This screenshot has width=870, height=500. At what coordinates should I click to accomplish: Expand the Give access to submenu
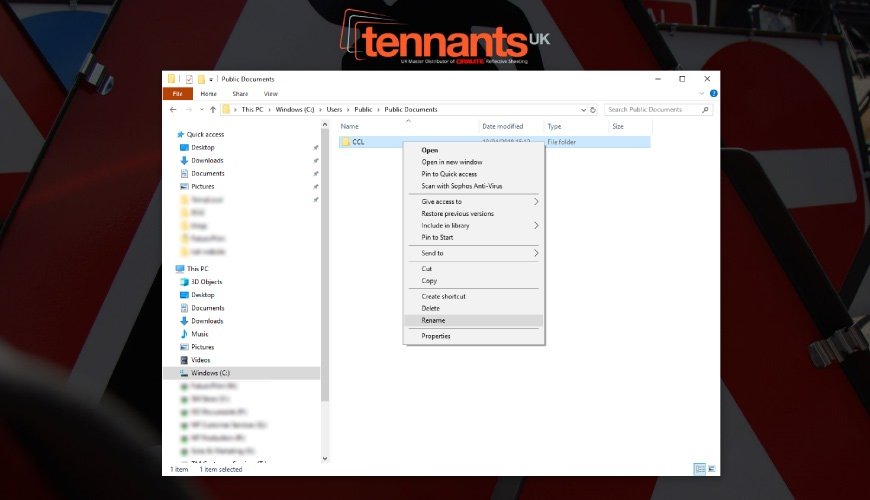[x=474, y=202]
